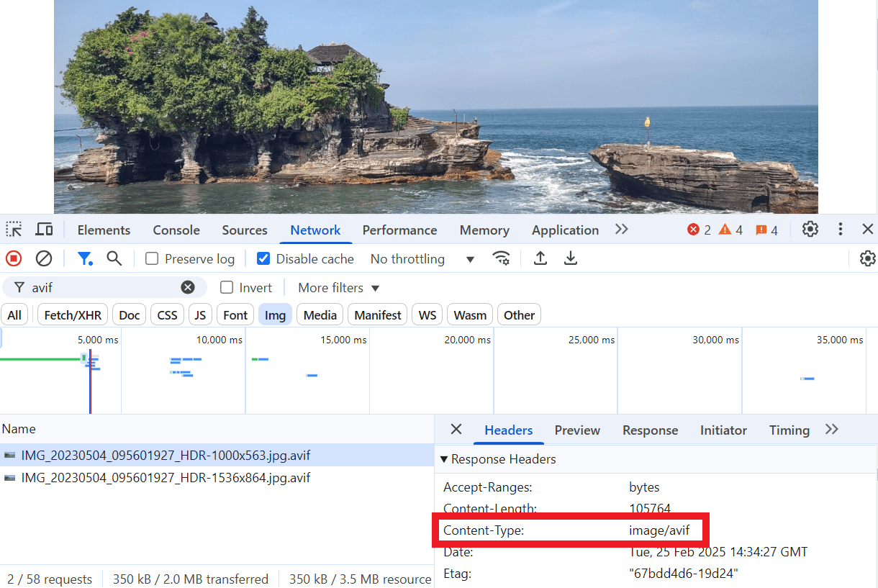Filter by Media requests
Screen dimensions: 878x588
click(x=320, y=315)
